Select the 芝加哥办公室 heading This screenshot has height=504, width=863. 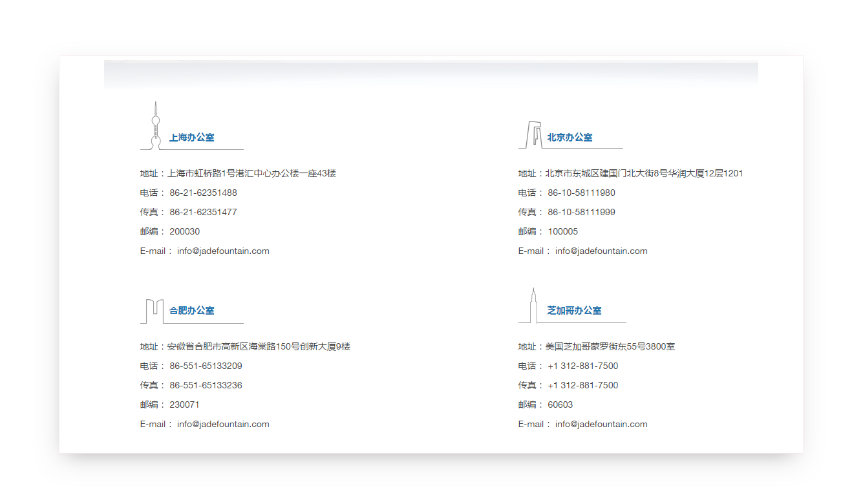[x=575, y=311]
